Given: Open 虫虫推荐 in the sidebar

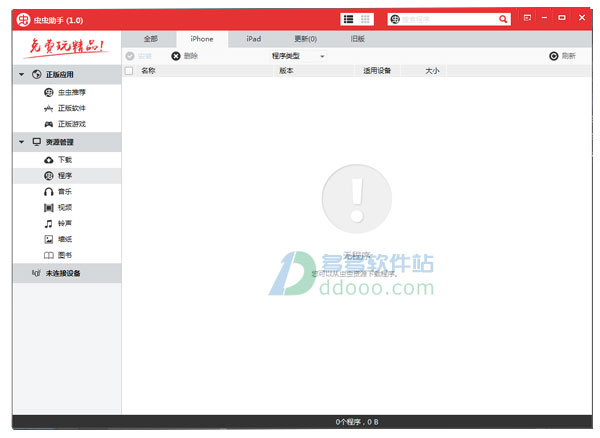Looking at the screenshot, I should 65,92.
